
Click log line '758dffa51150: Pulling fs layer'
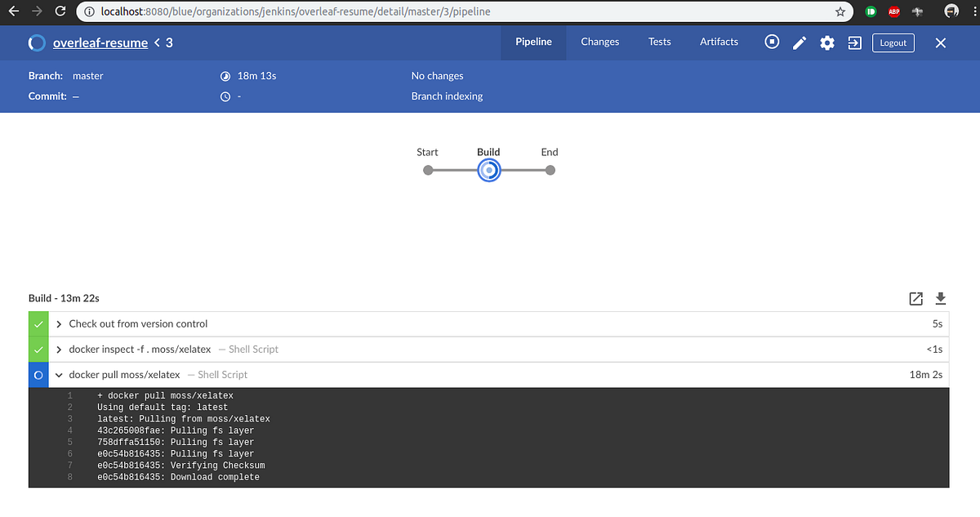[176, 443]
